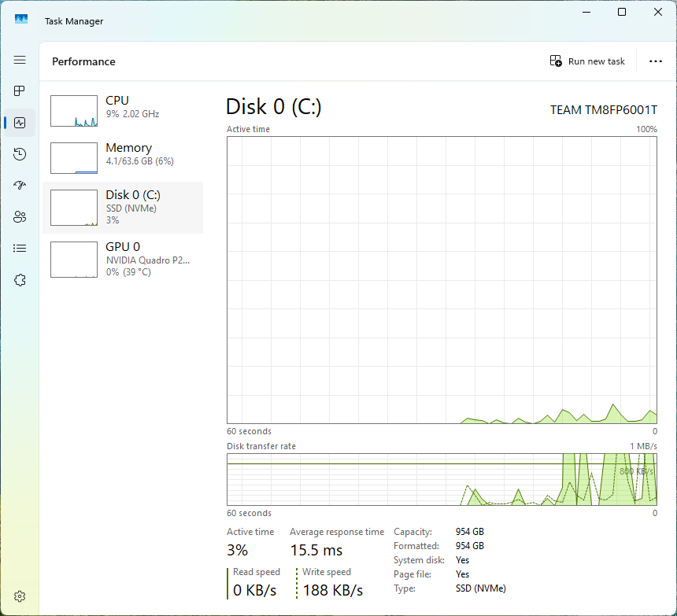Minimize the Task Manager window

(586, 12)
